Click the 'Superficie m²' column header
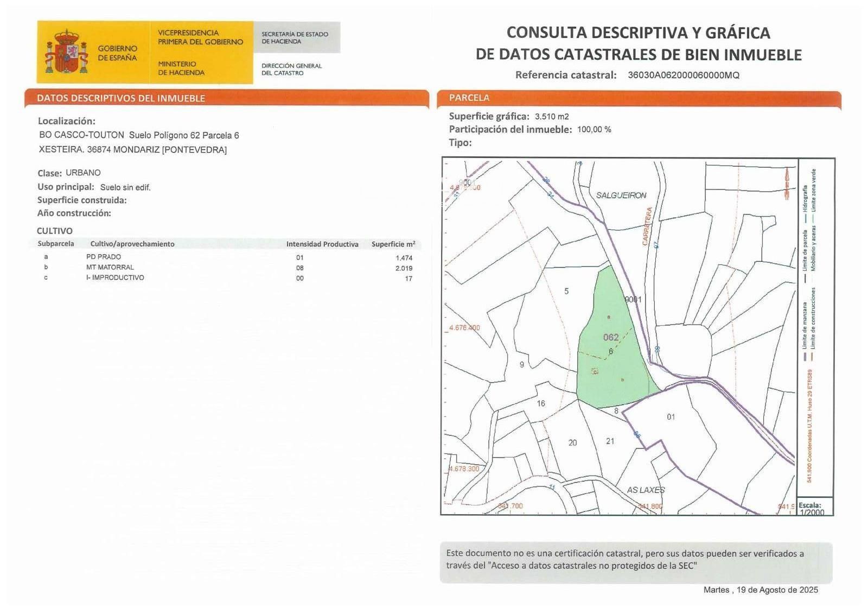Viewport: 868px width, 614px height. (393, 244)
